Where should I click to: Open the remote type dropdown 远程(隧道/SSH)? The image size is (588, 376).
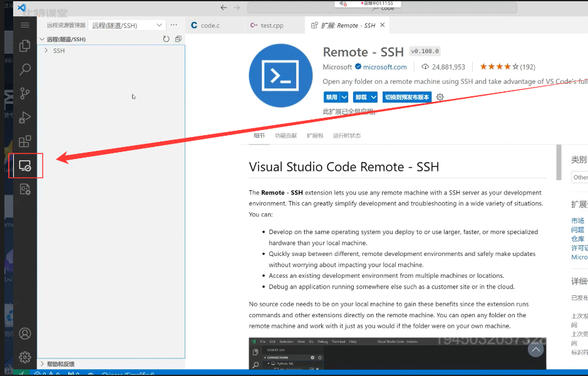tap(126, 25)
